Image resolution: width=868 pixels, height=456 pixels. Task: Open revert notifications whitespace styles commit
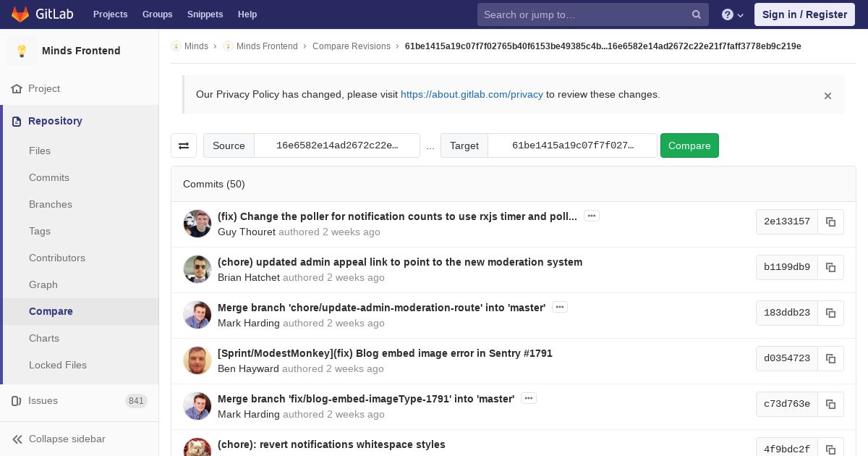click(331, 444)
